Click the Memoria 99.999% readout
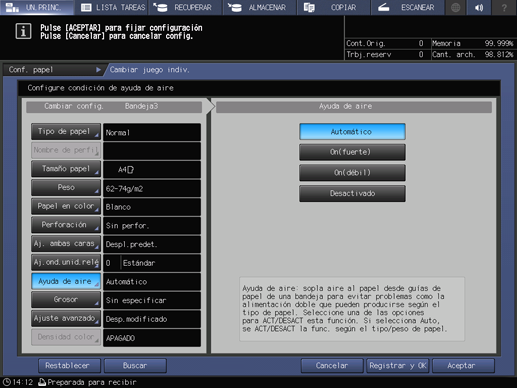Image resolution: width=517 pixels, height=388 pixels. pyautogui.click(x=472, y=43)
